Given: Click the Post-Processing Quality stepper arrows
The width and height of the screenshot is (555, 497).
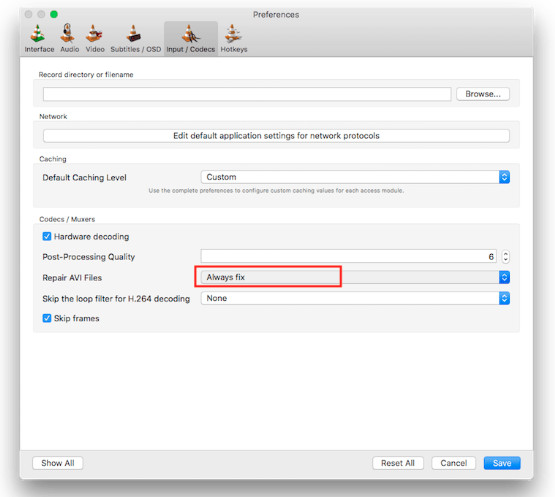Looking at the screenshot, I should coord(505,256).
